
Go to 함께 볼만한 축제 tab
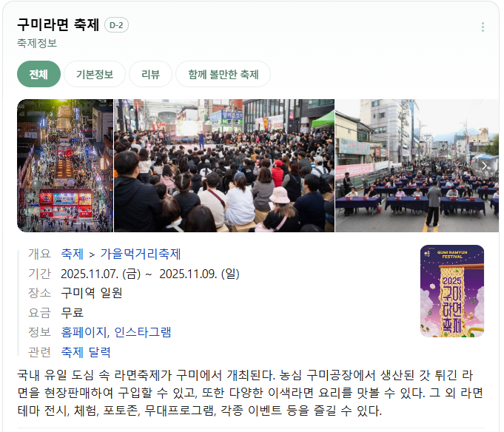pos(223,74)
